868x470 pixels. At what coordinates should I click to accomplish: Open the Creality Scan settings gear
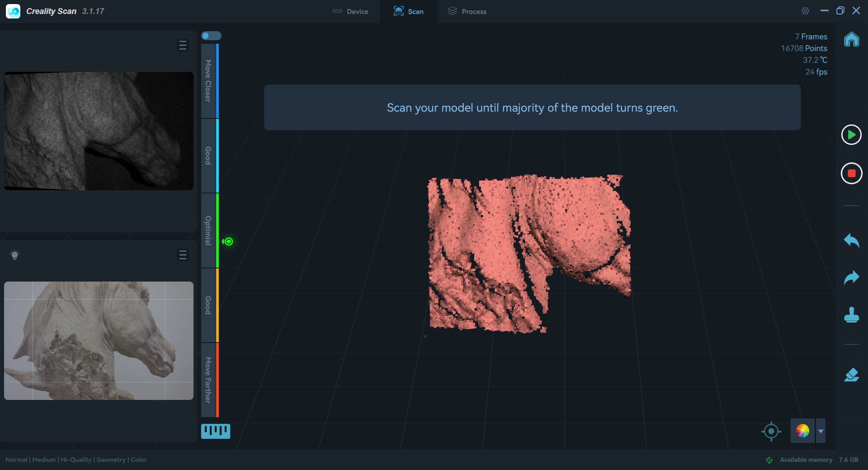[805, 11]
